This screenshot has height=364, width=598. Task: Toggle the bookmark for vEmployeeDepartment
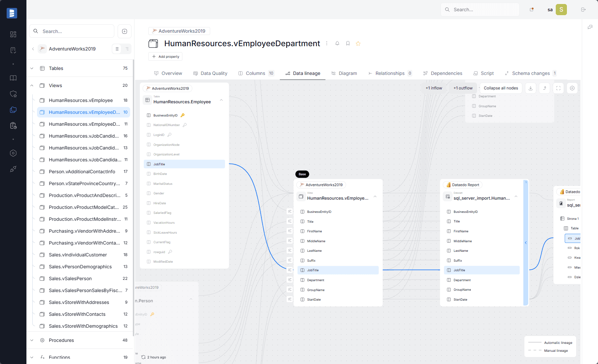(x=348, y=43)
